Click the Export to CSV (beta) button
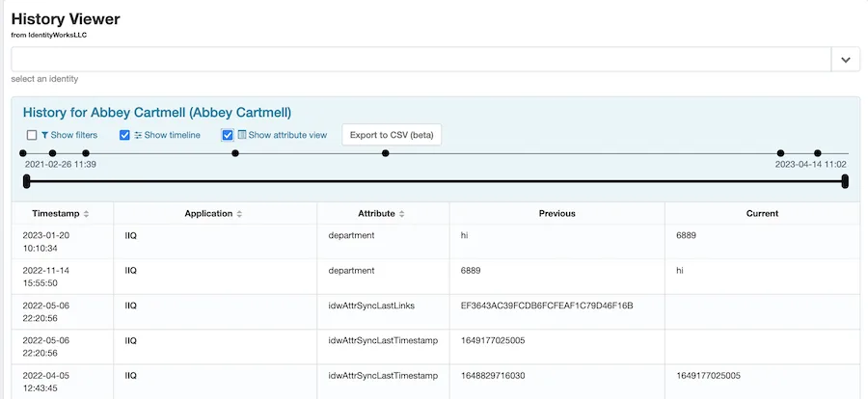This screenshot has width=868, height=399. 392,135
